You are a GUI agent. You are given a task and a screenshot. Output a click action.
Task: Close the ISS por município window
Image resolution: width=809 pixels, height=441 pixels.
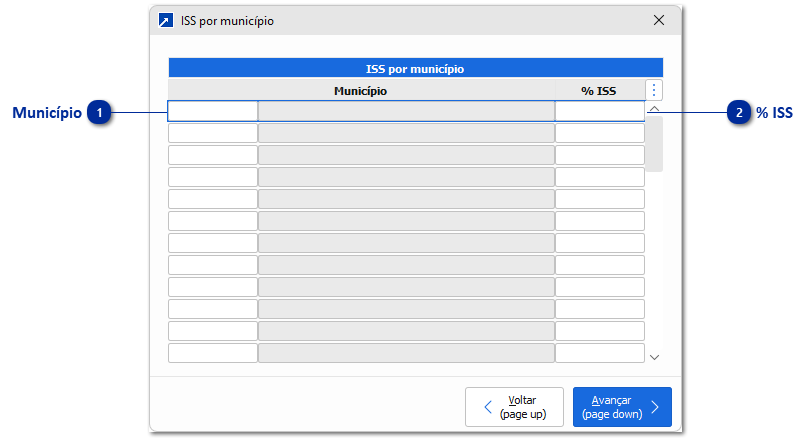(x=658, y=20)
